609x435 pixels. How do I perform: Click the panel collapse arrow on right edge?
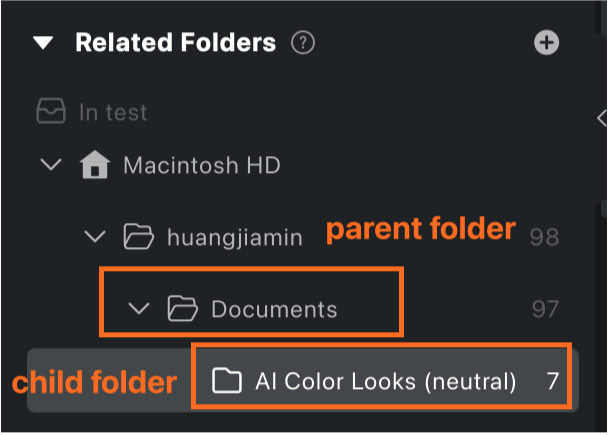click(x=602, y=118)
